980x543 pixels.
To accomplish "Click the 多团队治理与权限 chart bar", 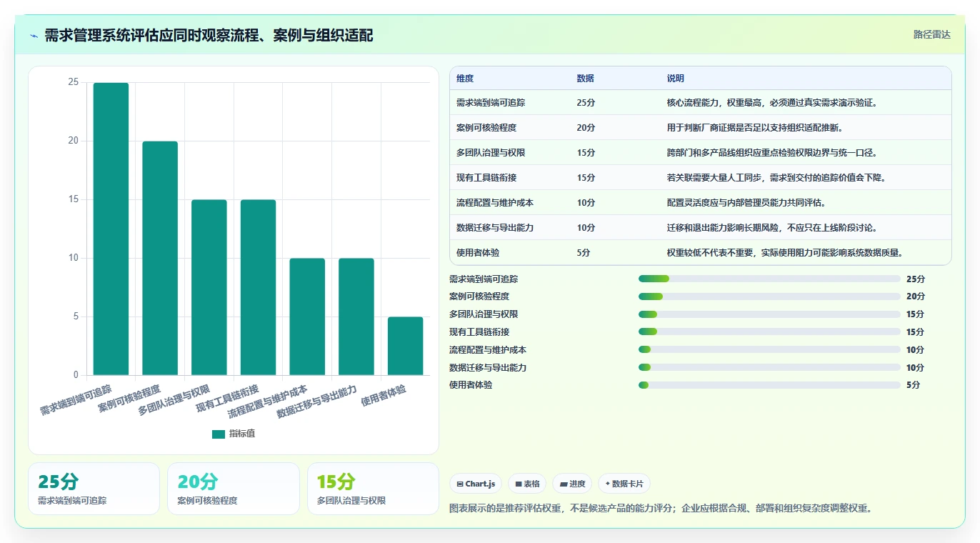I will [209, 287].
